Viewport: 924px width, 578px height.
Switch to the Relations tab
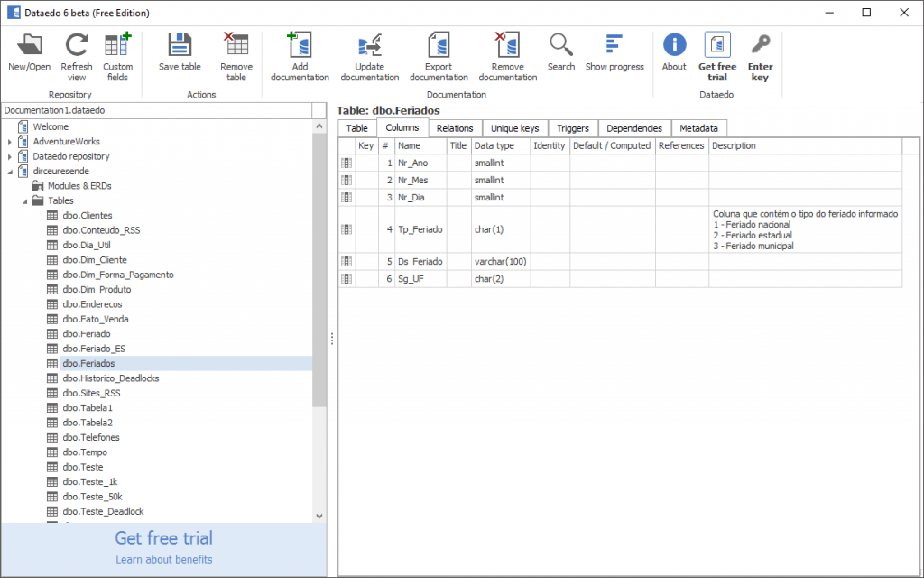click(455, 127)
